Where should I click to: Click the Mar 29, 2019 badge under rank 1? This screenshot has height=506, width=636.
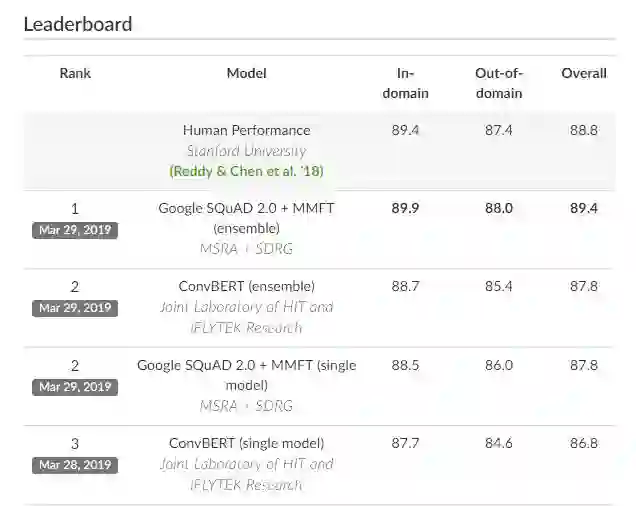point(75,230)
